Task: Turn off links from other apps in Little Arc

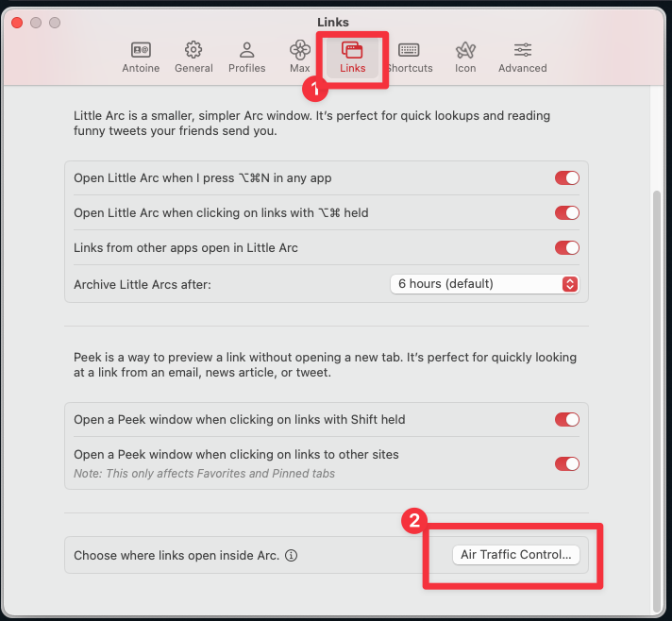Action: pyautogui.click(x=566, y=247)
